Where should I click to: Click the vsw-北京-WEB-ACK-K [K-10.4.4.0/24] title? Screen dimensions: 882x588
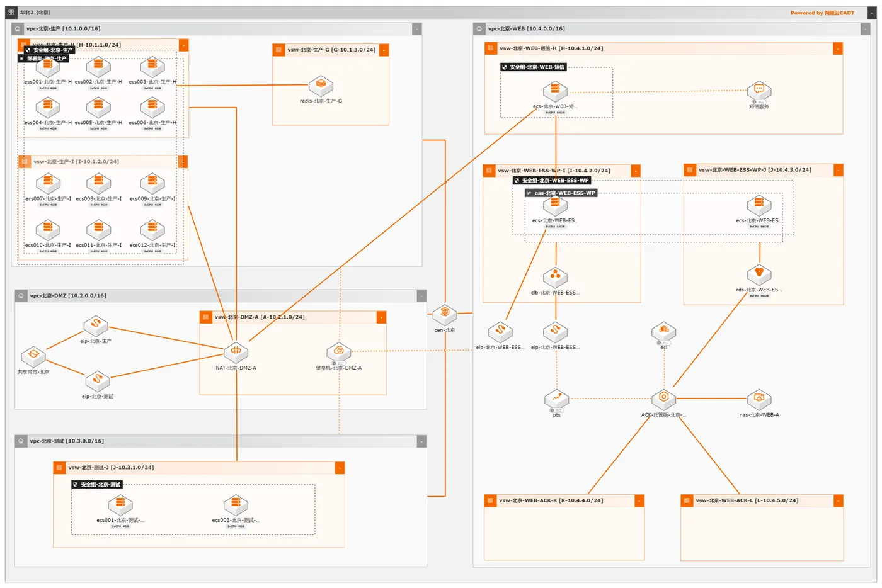click(551, 500)
